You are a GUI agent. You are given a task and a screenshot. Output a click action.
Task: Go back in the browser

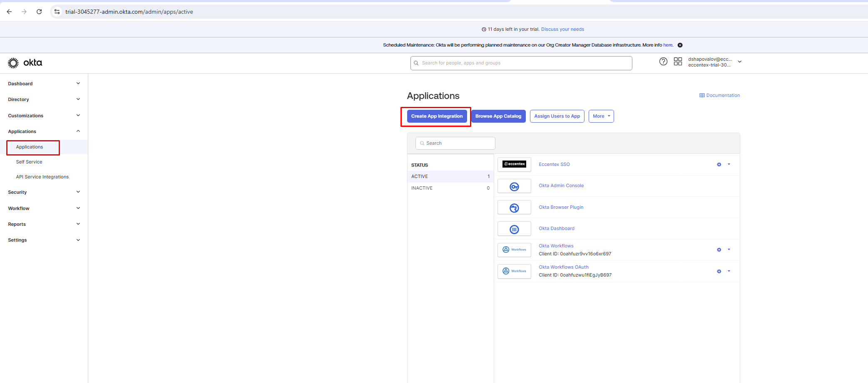[9, 12]
